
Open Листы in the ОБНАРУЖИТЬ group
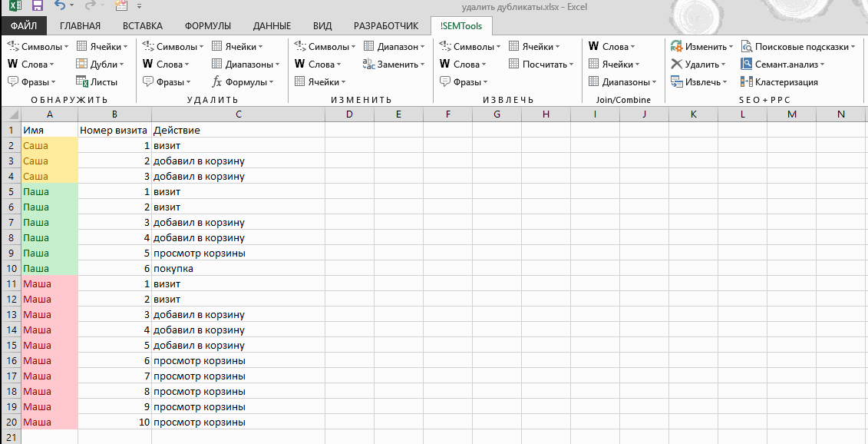coord(97,82)
